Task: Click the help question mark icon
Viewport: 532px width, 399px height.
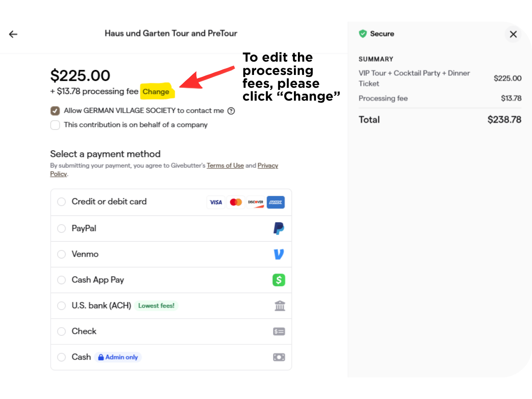Action: point(231,111)
